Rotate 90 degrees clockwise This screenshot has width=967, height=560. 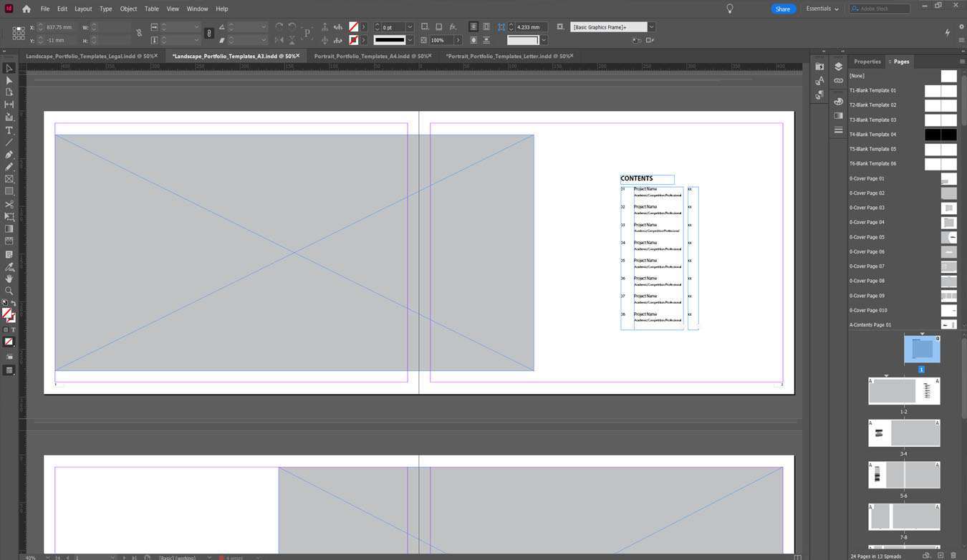pos(279,26)
